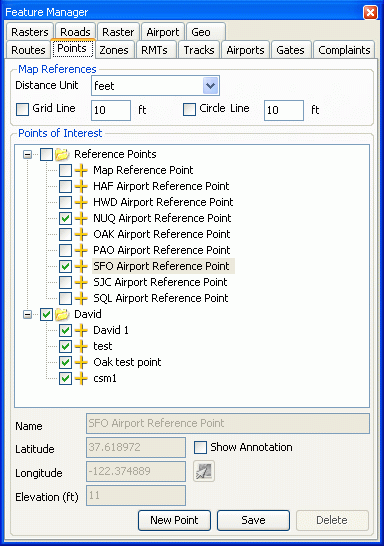Open the Gates tab

pos(290,50)
